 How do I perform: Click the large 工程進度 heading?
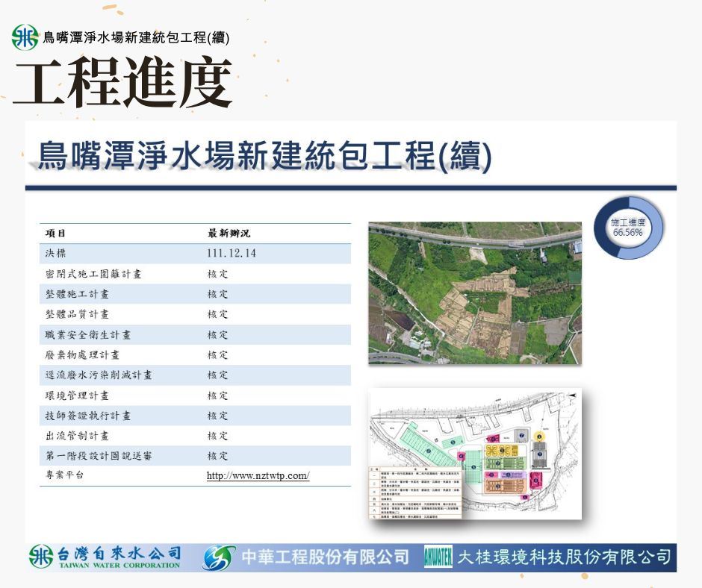(122, 83)
